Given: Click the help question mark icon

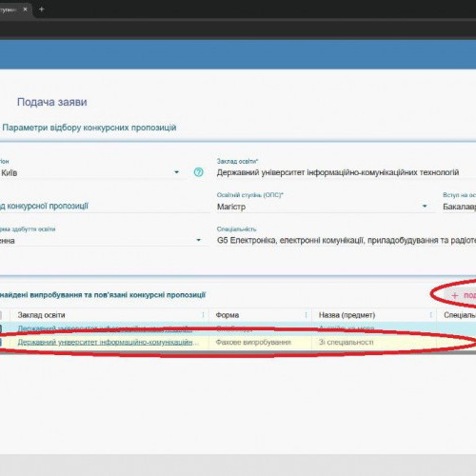Looking at the screenshot, I should tap(198, 172).
